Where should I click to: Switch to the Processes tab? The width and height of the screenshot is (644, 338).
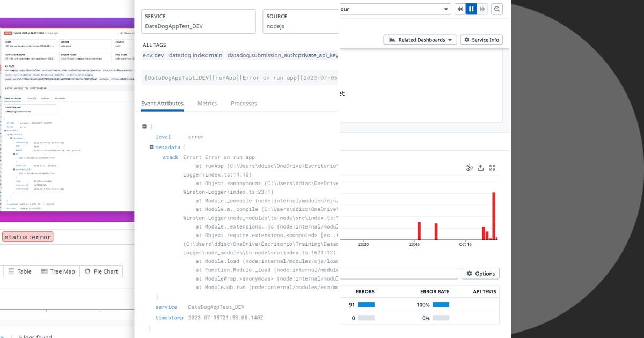click(x=243, y=103)
